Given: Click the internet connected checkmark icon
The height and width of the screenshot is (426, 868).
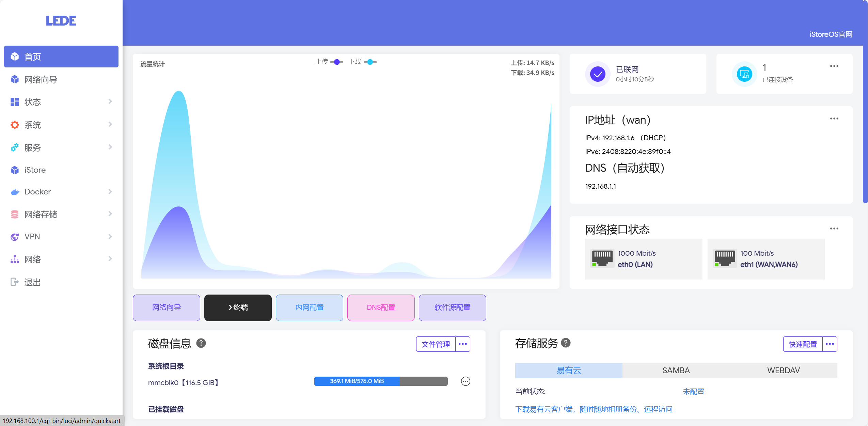Looking at the screenshot, I should (597, 74).
